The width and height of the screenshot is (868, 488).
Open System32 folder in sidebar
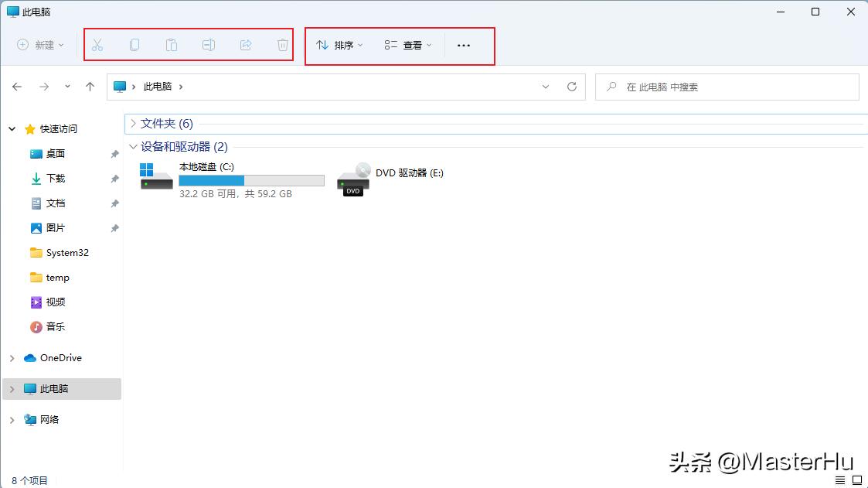coord(67,253)
